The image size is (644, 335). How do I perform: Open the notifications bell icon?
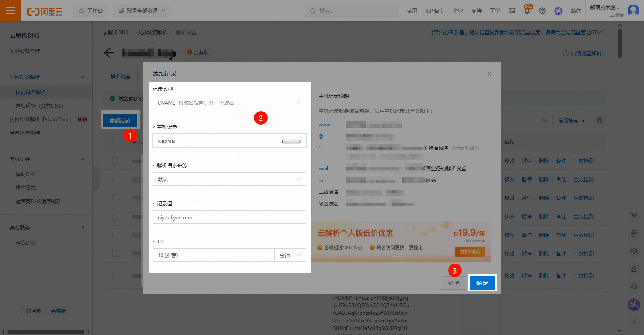[x=527, y=11]
